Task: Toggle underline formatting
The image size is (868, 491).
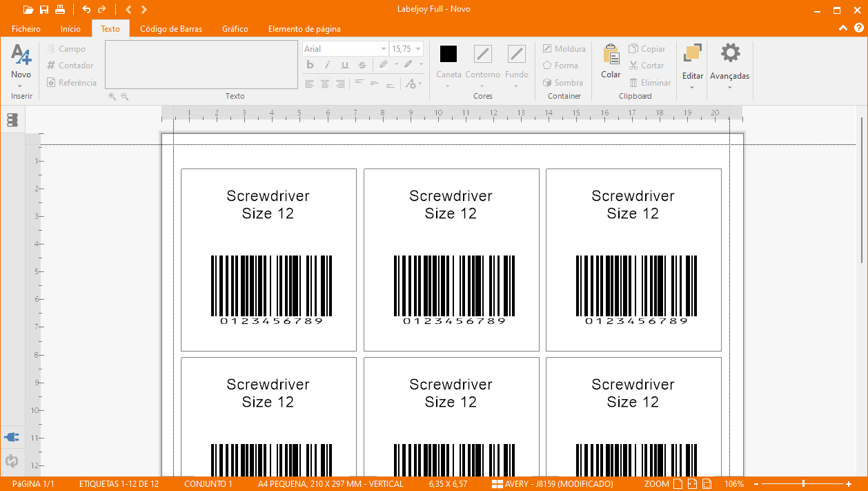Action: point(345,65)
